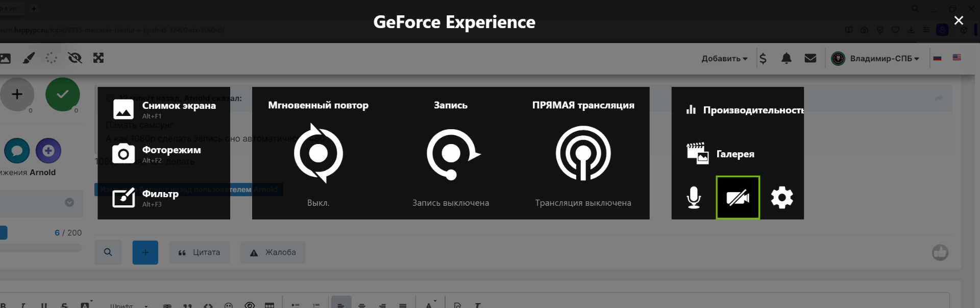Take a screenshot with Снимок экрана
The image size is (980, 308).
(x=164, y=109)
